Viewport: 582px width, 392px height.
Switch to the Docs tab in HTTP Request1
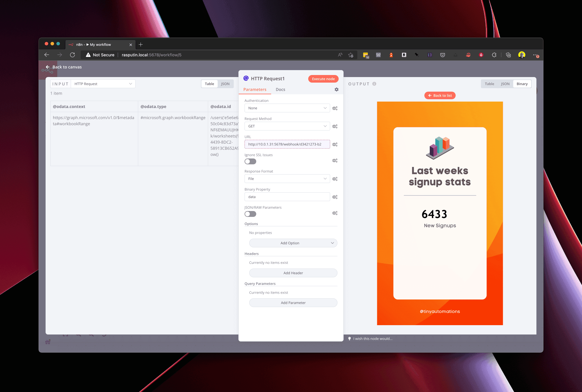click(280, 89)
